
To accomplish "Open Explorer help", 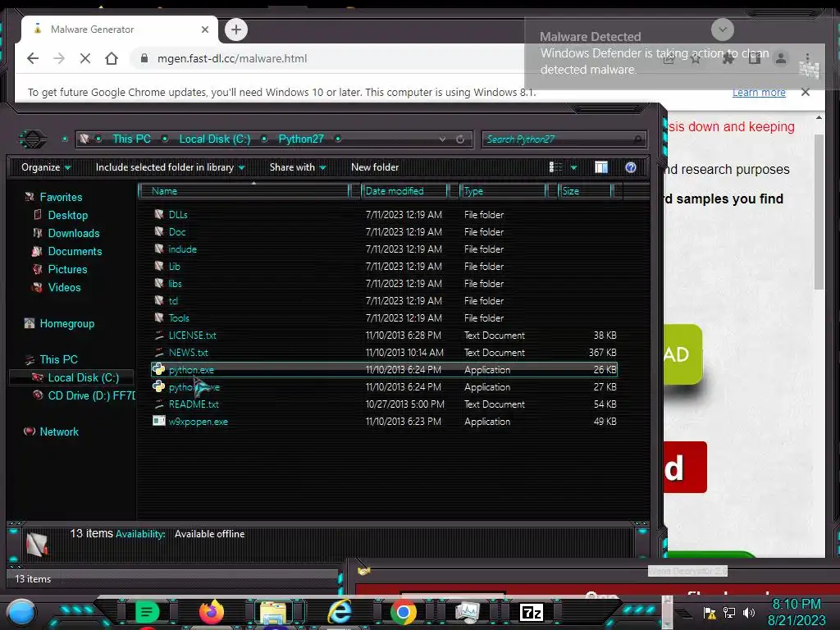I will [631, 167].
